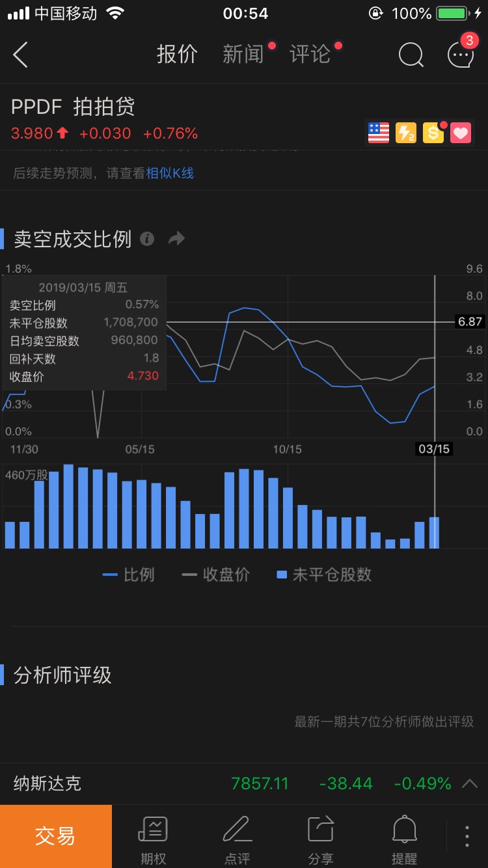The height and width of the screenshot is (868, 488).
Task: Tap the battery status indicator
Action: [452, 13]
